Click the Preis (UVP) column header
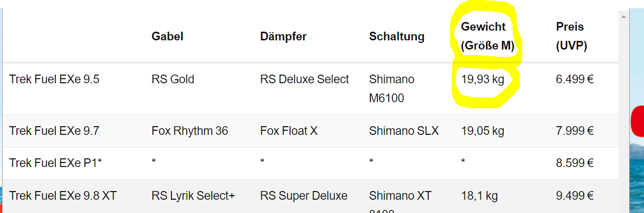Screen dimensions: 644x213 pyautogui.click(x=571, y=36)
